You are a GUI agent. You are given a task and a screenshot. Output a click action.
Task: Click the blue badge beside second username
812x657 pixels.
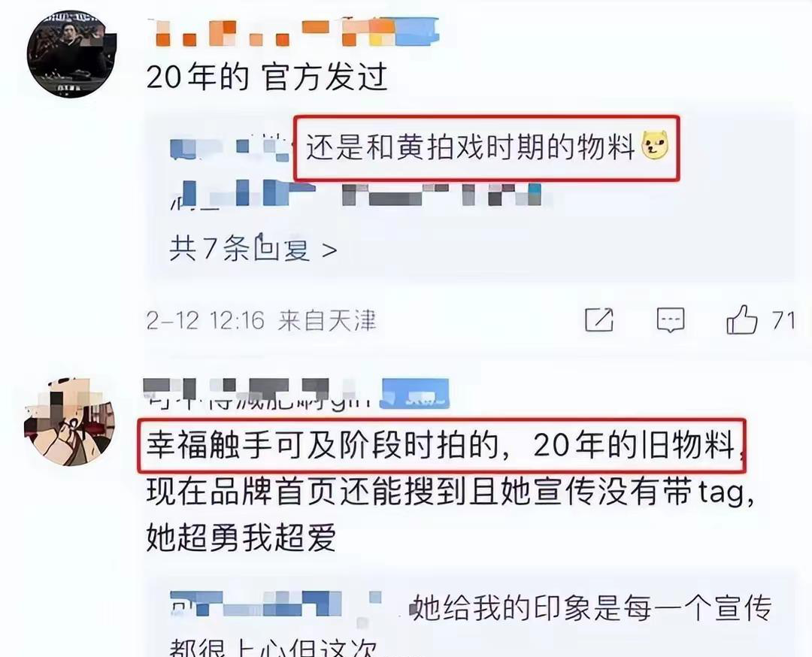coord(414,393)
